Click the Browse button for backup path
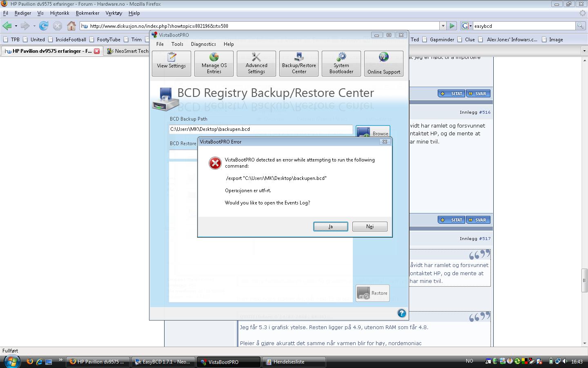 click(x=373, y=132)
